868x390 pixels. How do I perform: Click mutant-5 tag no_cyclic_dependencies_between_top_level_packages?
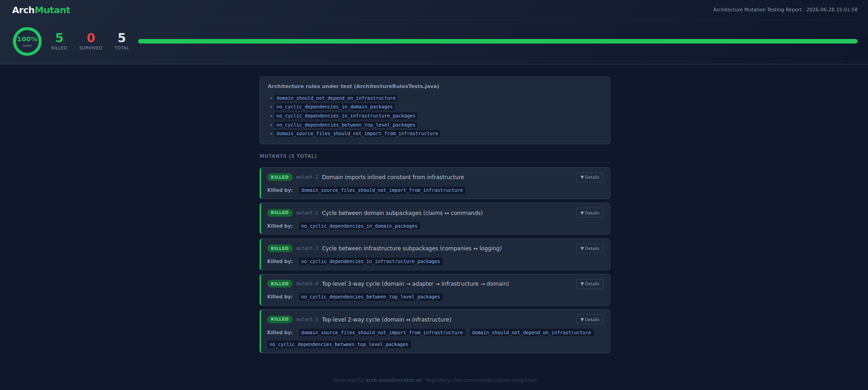339,345
